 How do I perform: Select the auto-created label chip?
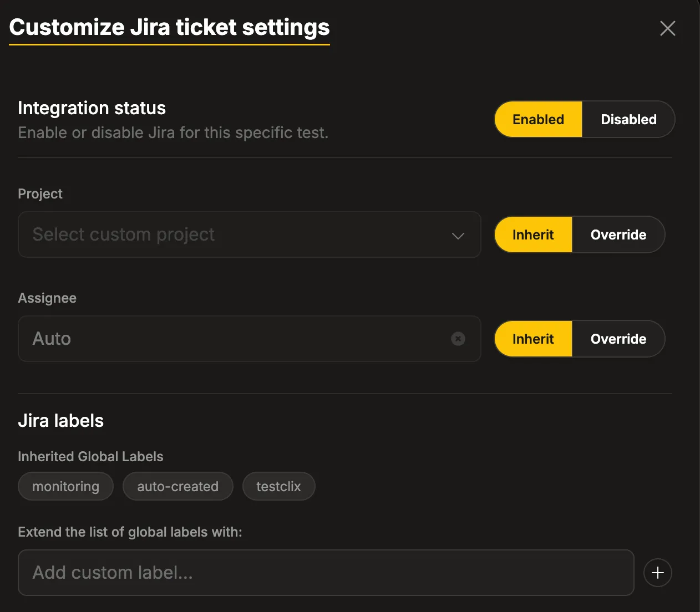point(178,486)
